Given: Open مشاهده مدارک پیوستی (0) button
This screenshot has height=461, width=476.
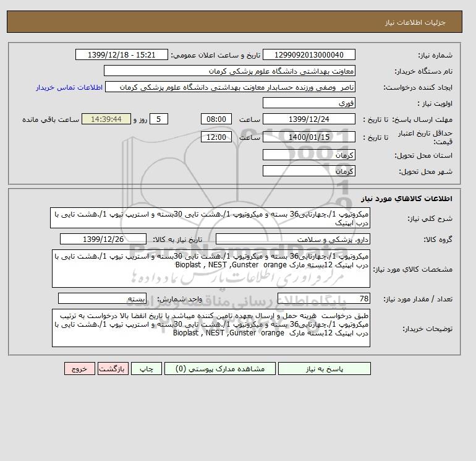Looking at the screenshot, I should [220, 369].
